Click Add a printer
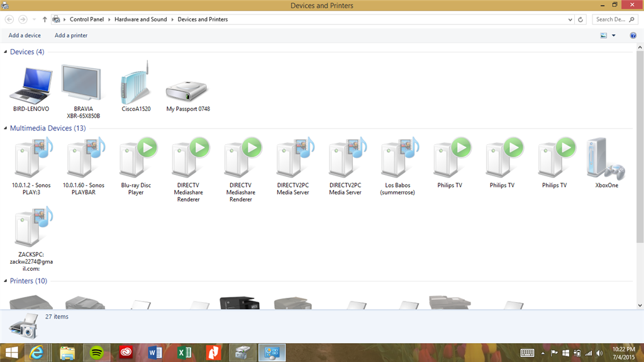644x362 pixels. click(x=71, y=35)
